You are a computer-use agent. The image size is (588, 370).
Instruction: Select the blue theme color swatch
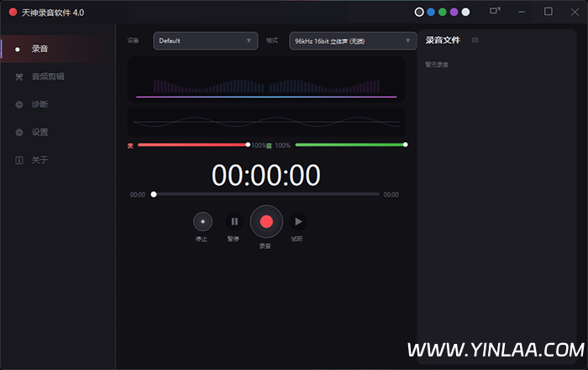[x=431, y=12]
